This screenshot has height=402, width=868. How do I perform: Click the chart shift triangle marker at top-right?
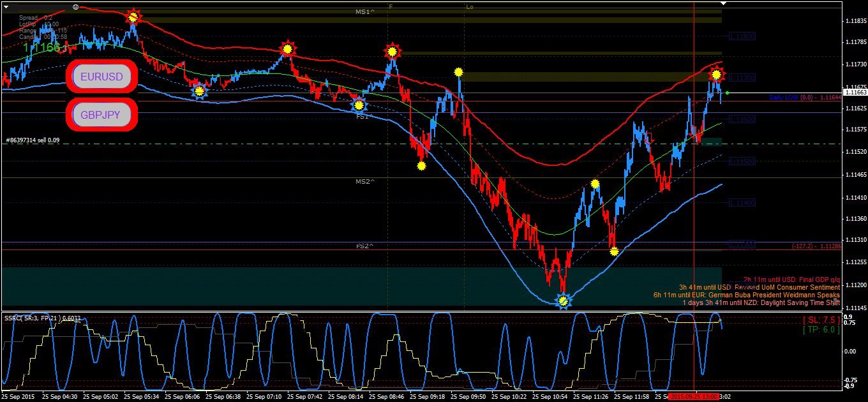point(724,4)
